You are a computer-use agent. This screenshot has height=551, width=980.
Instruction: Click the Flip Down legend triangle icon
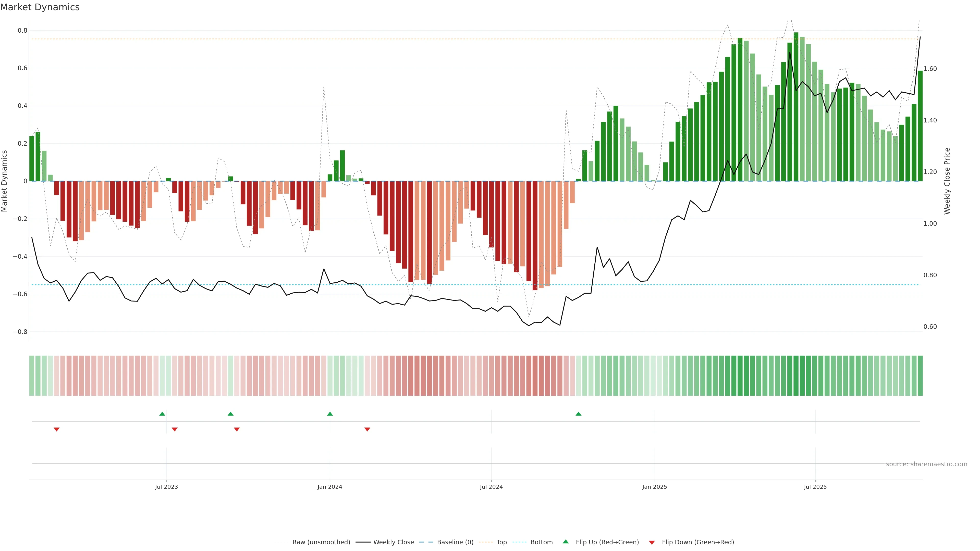point(652,543)
